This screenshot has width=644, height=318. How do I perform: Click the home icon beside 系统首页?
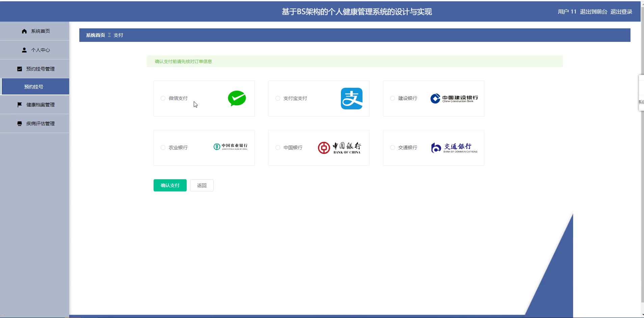click(x=24, y=31)
